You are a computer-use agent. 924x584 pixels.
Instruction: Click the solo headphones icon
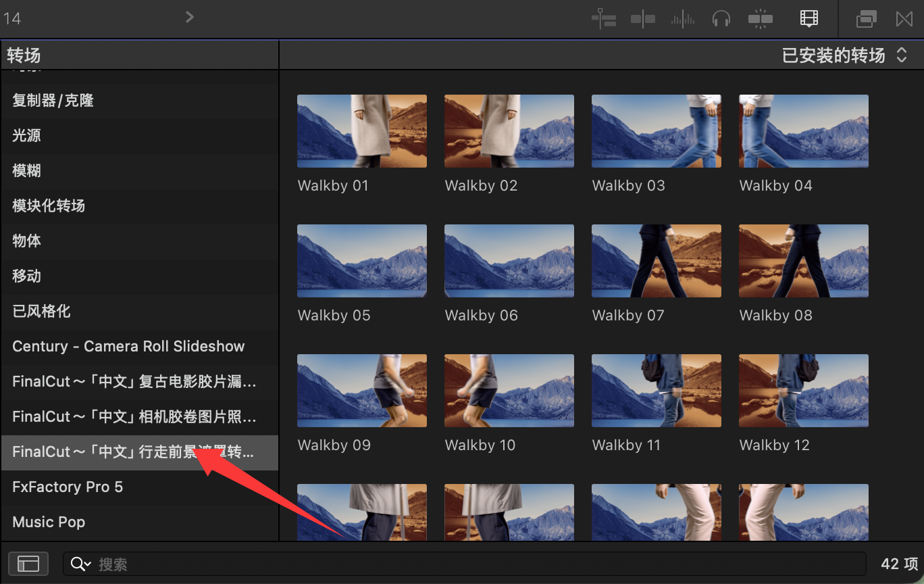pyautogui.click(x=721, y=19)
